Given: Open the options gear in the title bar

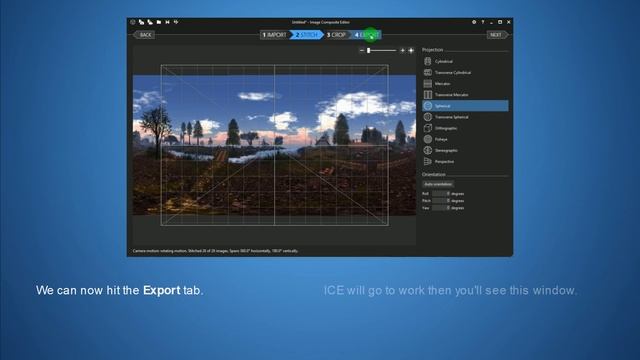Looking at the screenshot, I should [x=474, y=22].
